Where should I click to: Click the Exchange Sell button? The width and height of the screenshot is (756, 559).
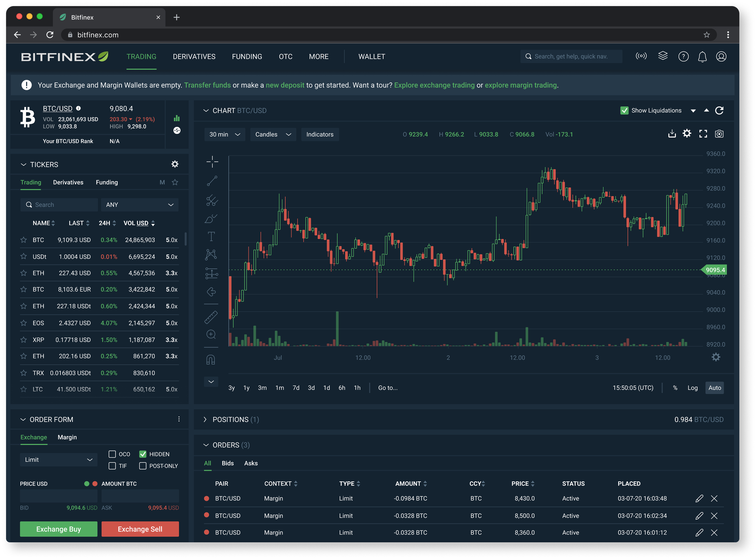140,529
